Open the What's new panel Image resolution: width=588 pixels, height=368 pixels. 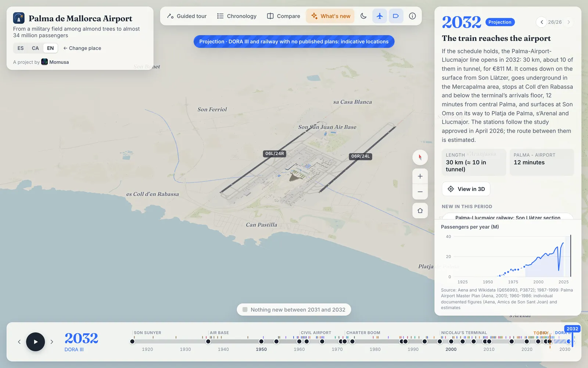click(330, 16)
